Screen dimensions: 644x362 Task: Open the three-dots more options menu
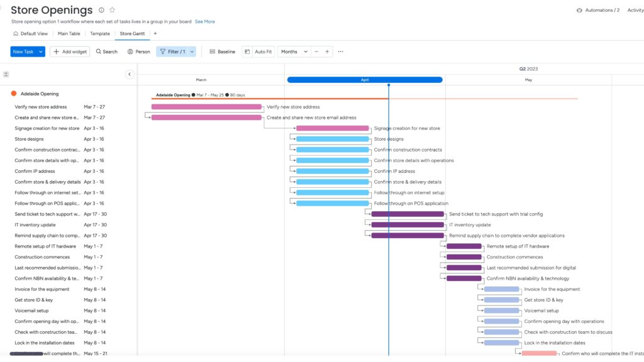click(341, 52)
